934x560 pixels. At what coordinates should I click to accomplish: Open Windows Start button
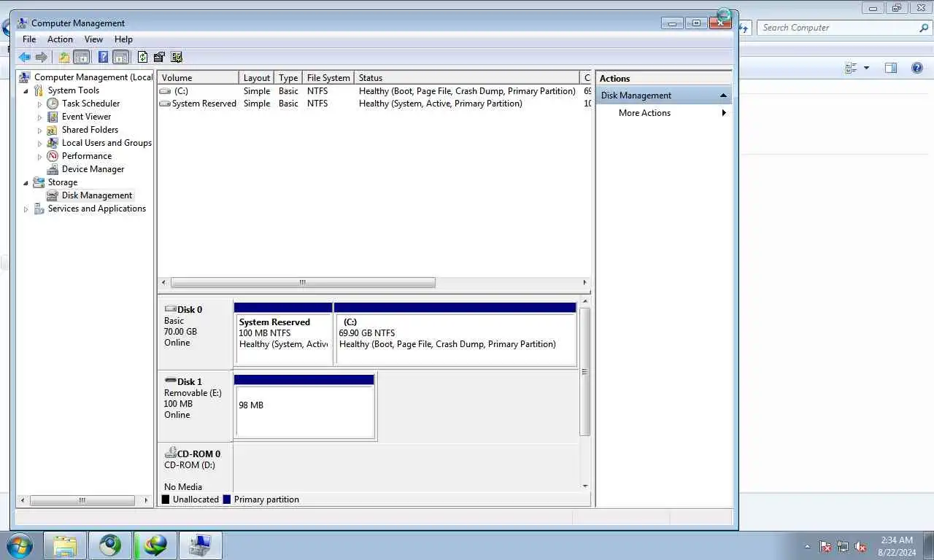point(20,545)
